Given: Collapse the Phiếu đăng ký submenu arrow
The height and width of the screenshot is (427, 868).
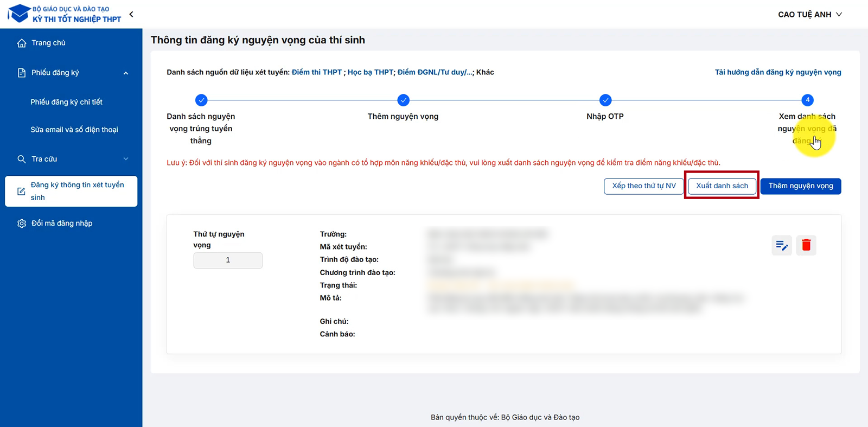Looking at the screenshot, I should click(x=126, y=73).
